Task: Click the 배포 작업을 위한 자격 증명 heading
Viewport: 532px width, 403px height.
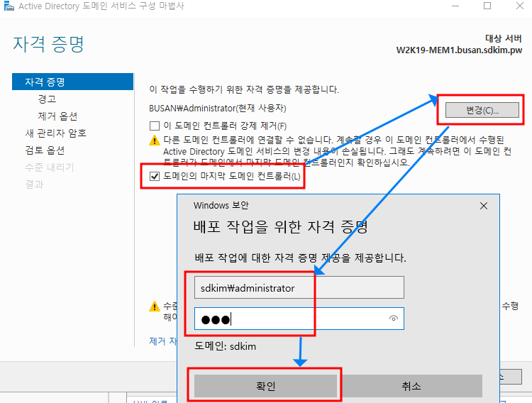Action: click(281, 227)
